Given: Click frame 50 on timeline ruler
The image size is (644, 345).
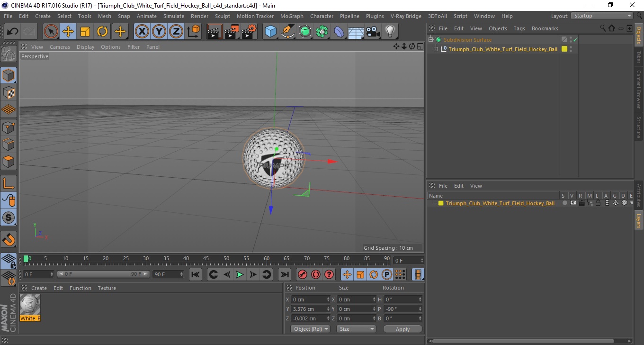Looking at the screenshot, I should pyautogui.click(x=227, y=259).
